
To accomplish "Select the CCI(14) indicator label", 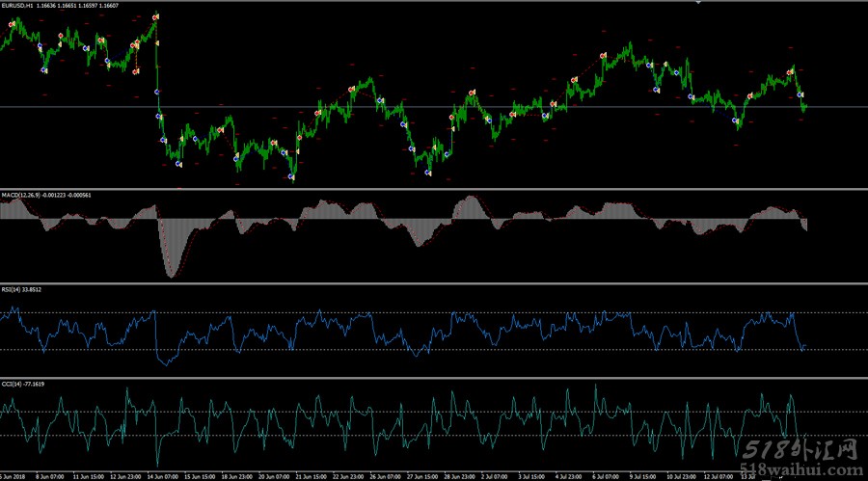I will point(14,384).
